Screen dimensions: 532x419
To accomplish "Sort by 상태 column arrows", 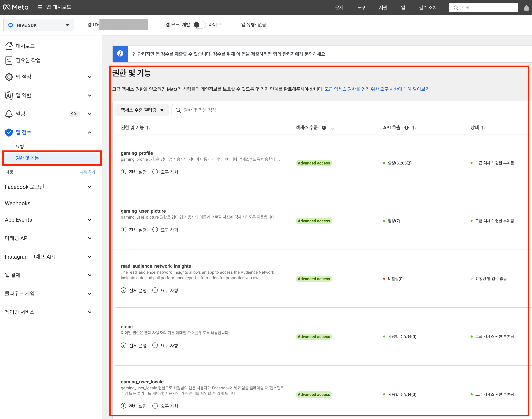I will pyautogui.click(x=484, y=128).
